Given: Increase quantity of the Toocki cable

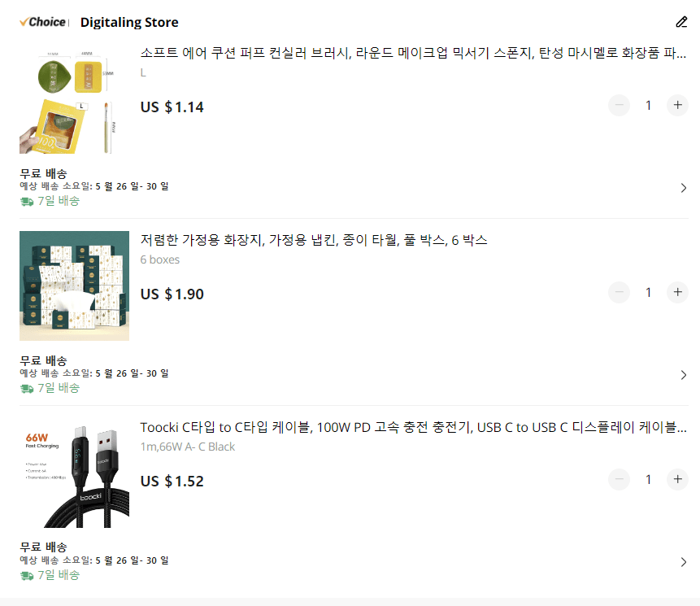Looking at the screenshot, I should coord(677,479).
